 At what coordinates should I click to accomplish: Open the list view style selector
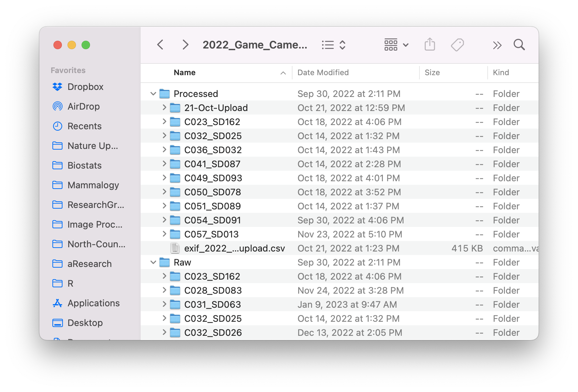334,45
